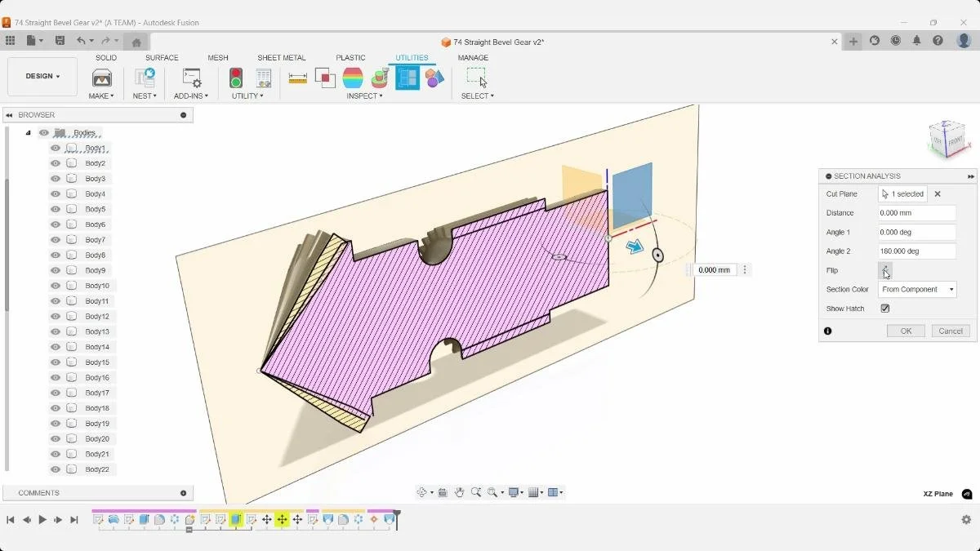
Task: Open the Component Color Cycling icon
Action: 434,78
